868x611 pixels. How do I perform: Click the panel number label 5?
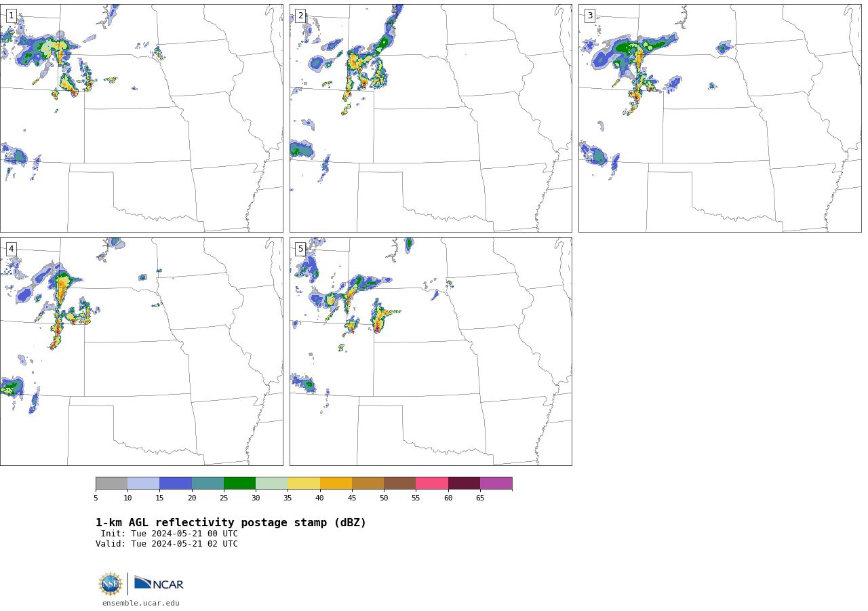pyautogui.click(x=300, y=249)
